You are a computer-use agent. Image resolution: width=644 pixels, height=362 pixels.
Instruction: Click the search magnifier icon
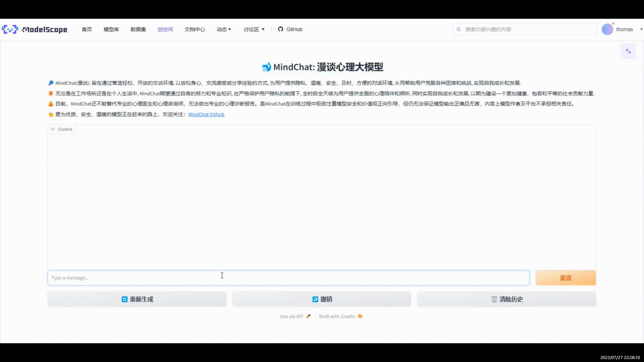tap(459, 29)
